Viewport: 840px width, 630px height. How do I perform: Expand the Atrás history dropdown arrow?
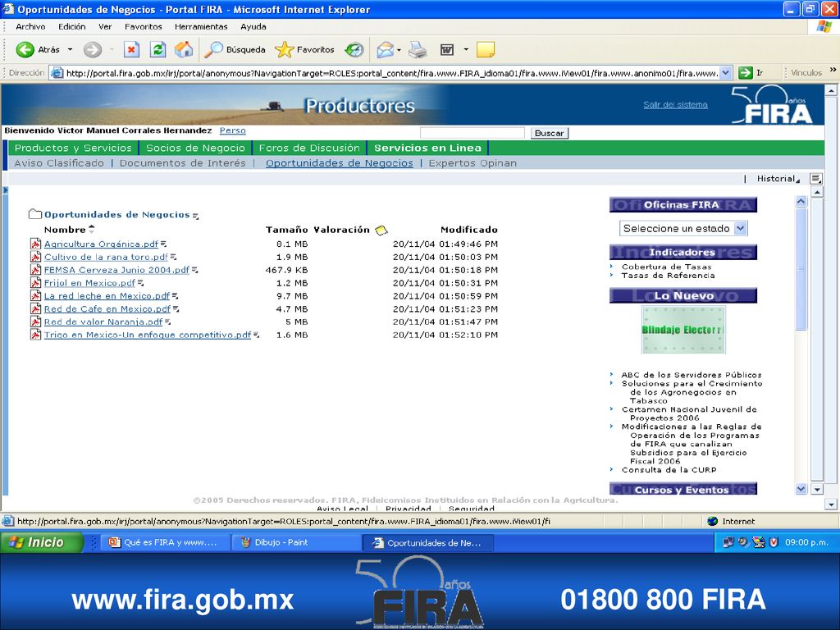pyautogui.click(x=71, y=50)
